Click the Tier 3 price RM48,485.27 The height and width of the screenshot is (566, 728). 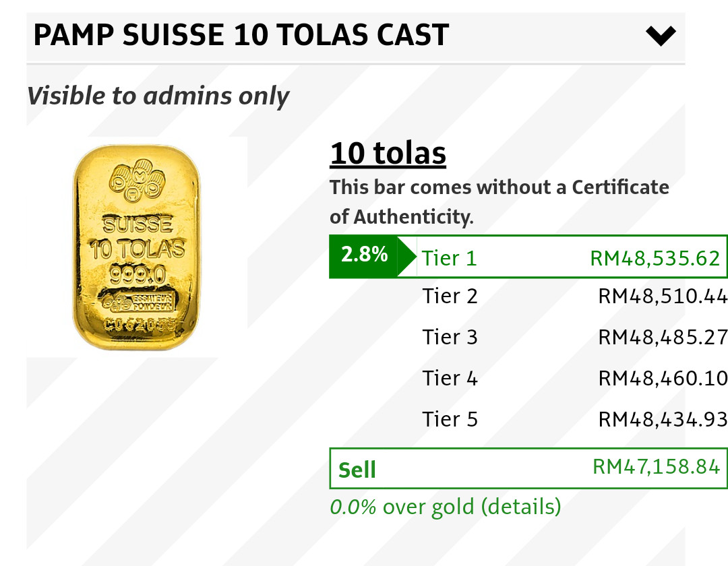pos(662,337)
